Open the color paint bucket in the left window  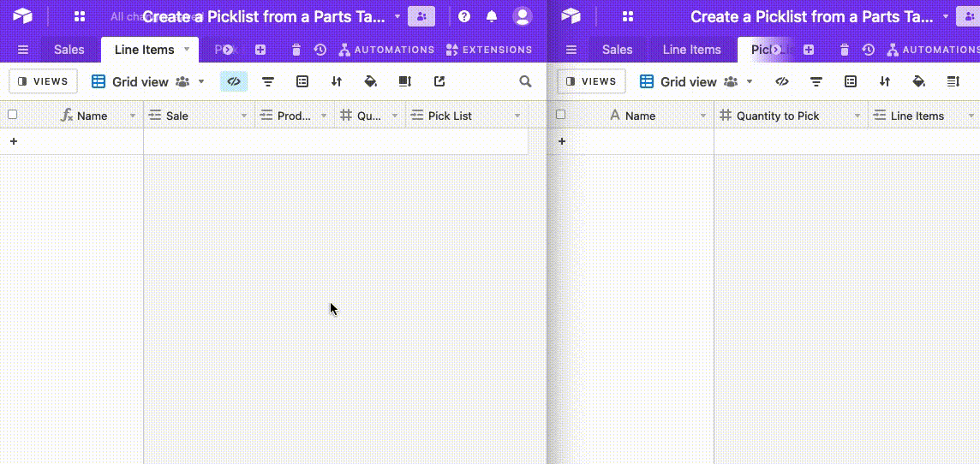370,82
